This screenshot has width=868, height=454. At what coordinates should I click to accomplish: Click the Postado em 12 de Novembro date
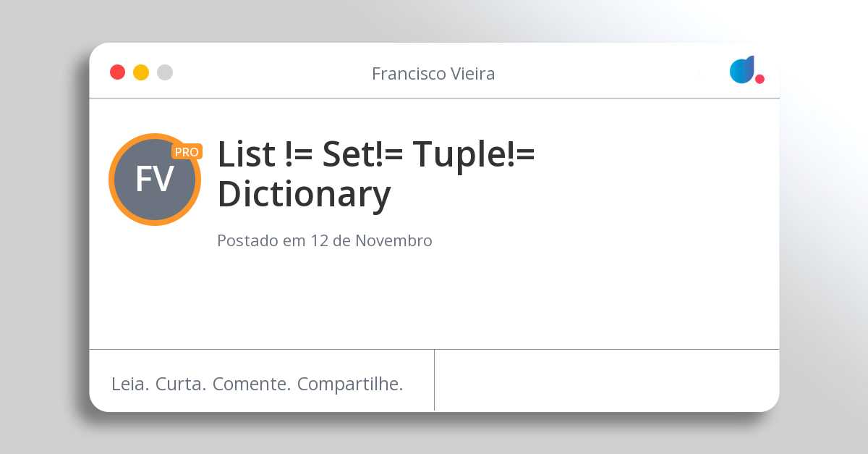(x=325, y=240)
